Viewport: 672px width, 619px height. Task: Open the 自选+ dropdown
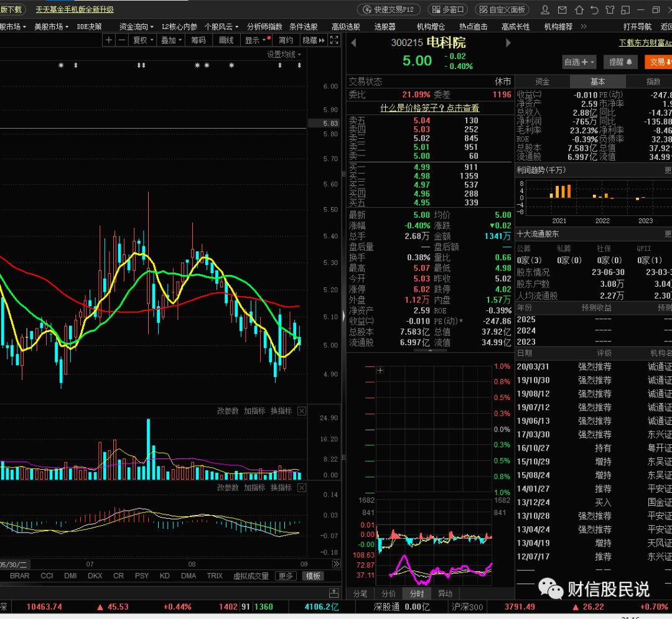click(579, 62)
